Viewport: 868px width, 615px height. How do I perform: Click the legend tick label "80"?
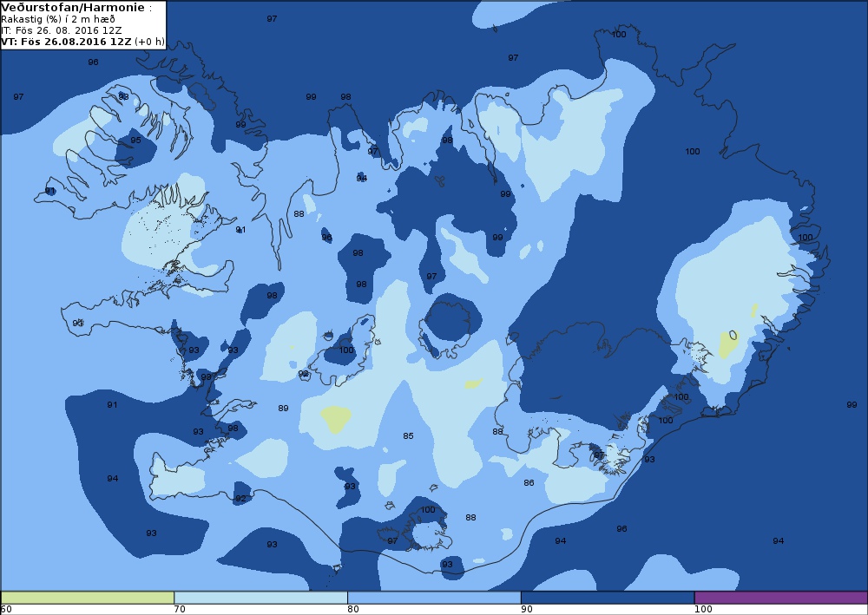353,610
